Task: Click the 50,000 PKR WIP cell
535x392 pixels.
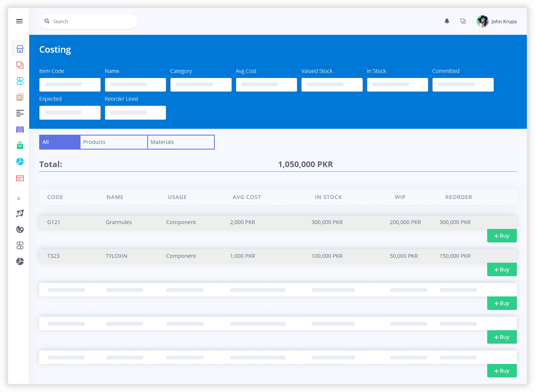Action: (x=404, y=256)
